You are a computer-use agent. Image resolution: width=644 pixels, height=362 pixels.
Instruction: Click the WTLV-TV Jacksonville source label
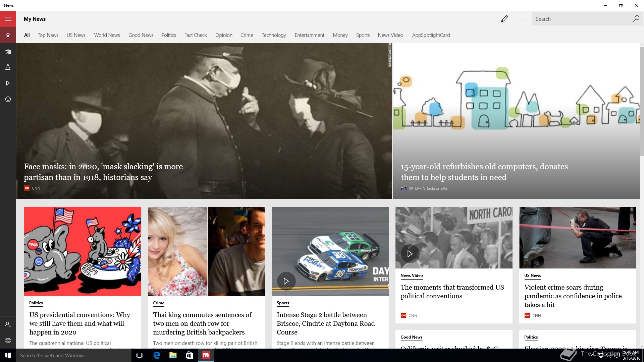coord(428,188)
